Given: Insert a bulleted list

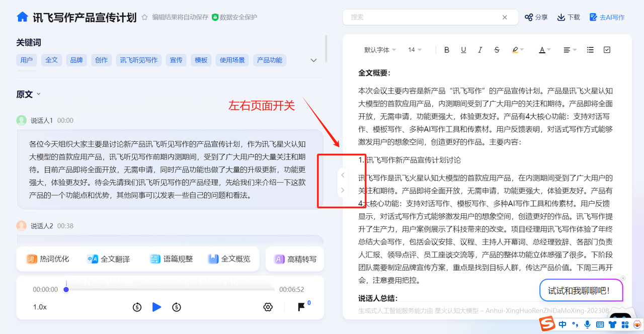Looking at the screenshot, I should click(590, 50).
